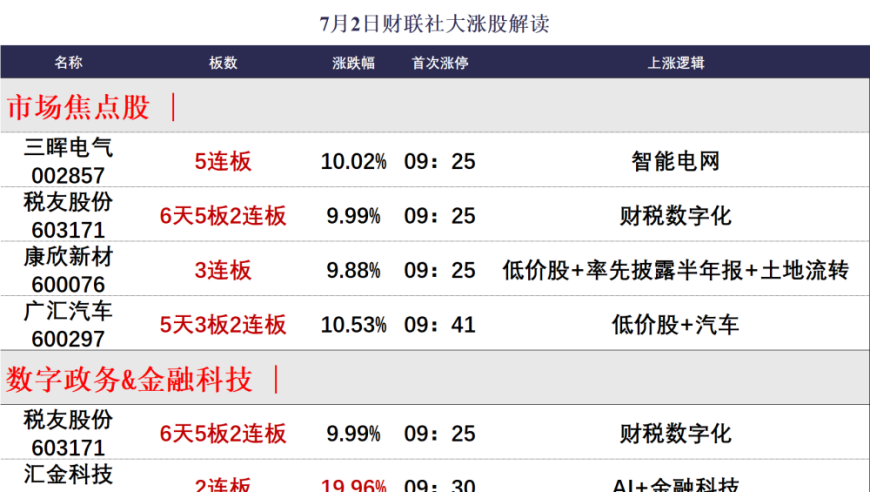Select the AI+金融科技 logic cell
Viewport: 870px width, 492px height.
[676, 485]
